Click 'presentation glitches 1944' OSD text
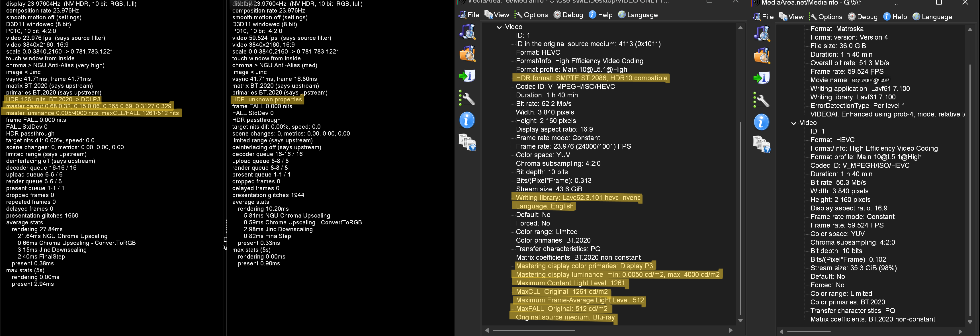Viewport: 980px width, 336px height. 268,195
